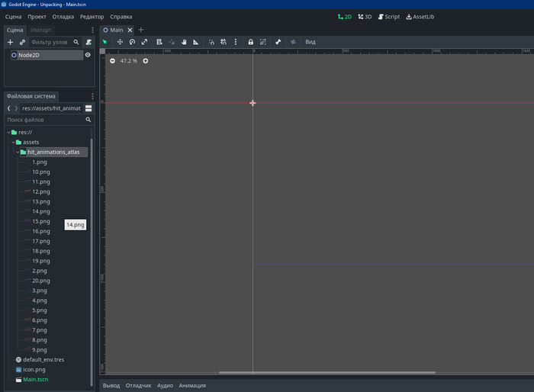Select icon.png in FileSystem
The width and height of the screenshot is (534, 392).
(x=34, y=370)
